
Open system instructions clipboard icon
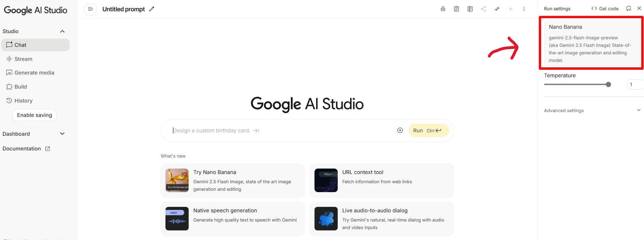[x=456, y=9]
